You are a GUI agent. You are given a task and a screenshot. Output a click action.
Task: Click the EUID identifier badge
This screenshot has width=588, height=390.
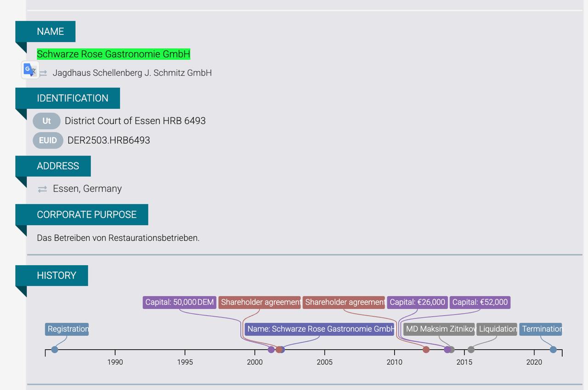click(48, 140)
